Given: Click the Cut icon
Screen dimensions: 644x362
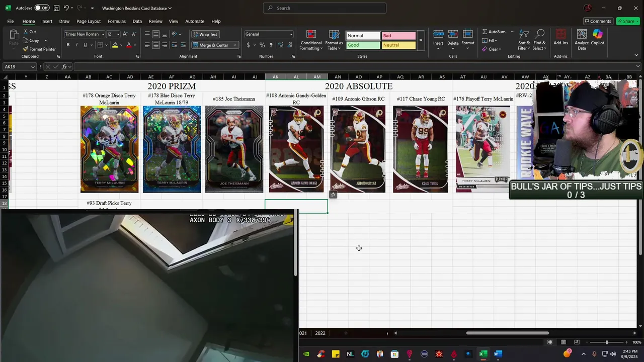Looking at the screenshot, I should point(30,32).
